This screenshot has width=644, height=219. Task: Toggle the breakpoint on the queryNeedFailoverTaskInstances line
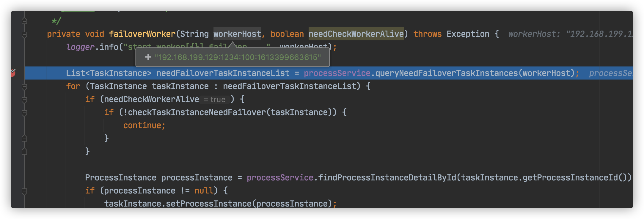tap(13, 73)
